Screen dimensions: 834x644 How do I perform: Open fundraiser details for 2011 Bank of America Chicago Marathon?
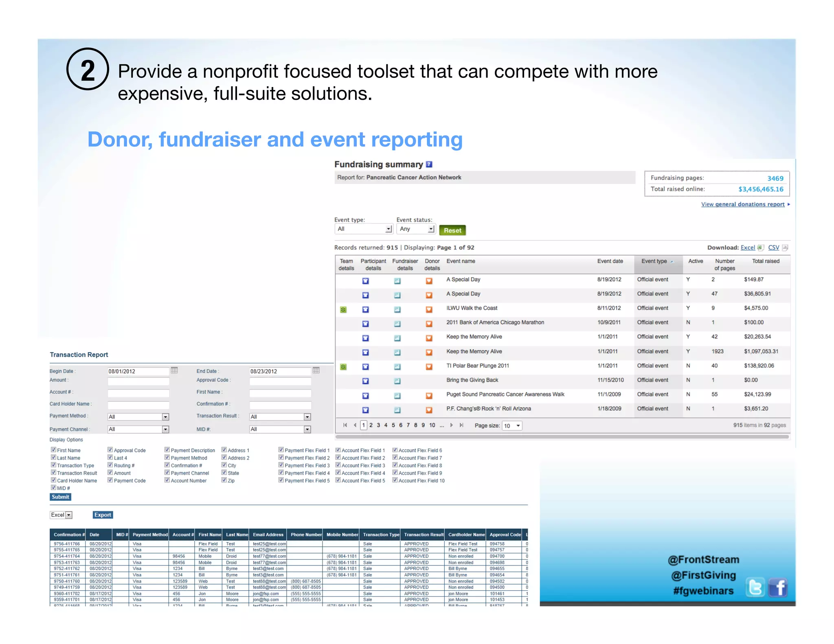coord(397,324)
